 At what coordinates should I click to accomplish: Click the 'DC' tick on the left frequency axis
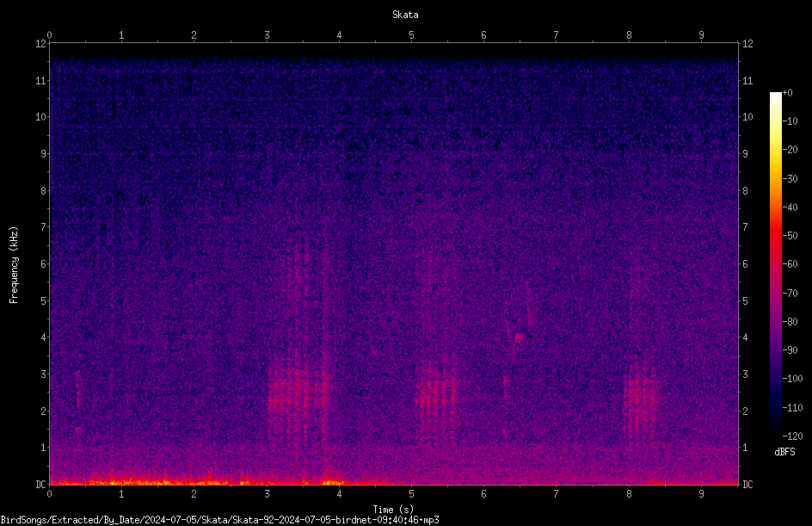[x=40, y=485]
